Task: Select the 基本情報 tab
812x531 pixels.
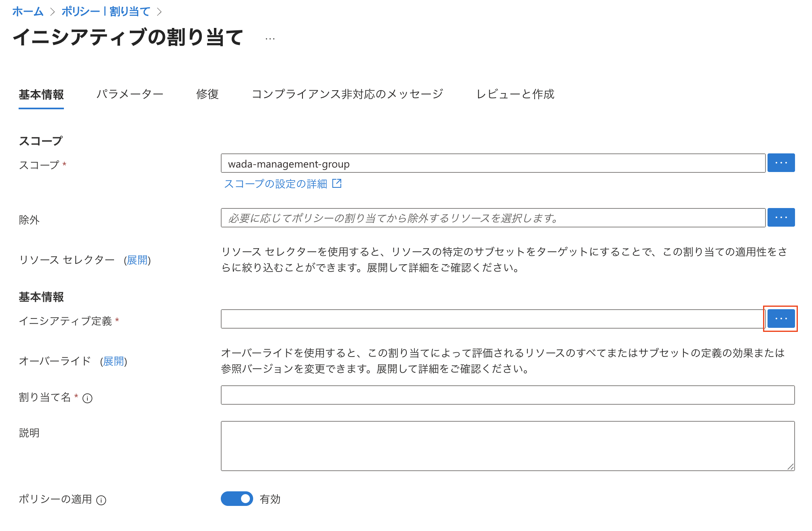Action: [x=41, y=94]
